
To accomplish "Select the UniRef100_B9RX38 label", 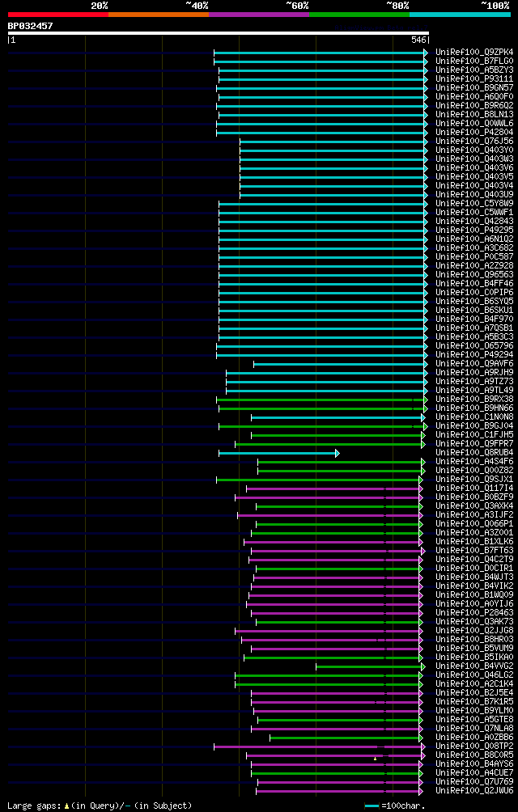I will 474,400.
